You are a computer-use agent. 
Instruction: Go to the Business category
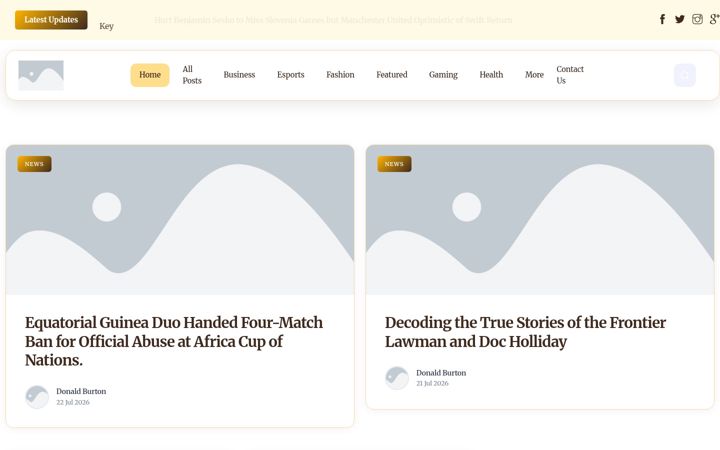point(239,75)
